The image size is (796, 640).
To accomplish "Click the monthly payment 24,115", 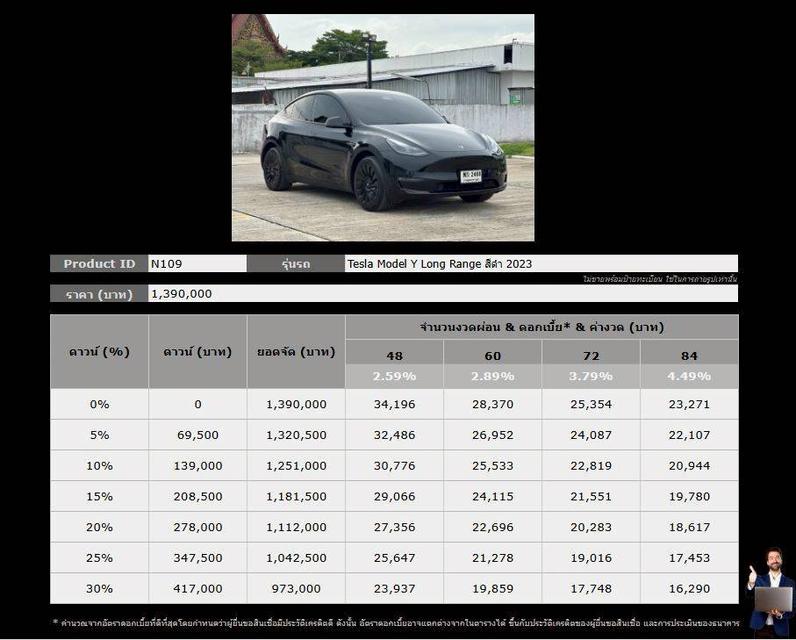I will coord(492,496).
